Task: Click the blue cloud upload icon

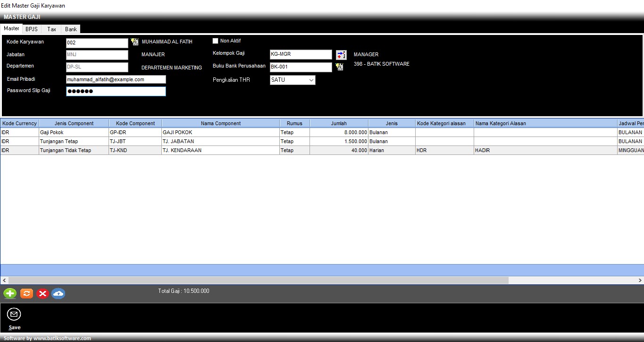Action: pos(58,294)
